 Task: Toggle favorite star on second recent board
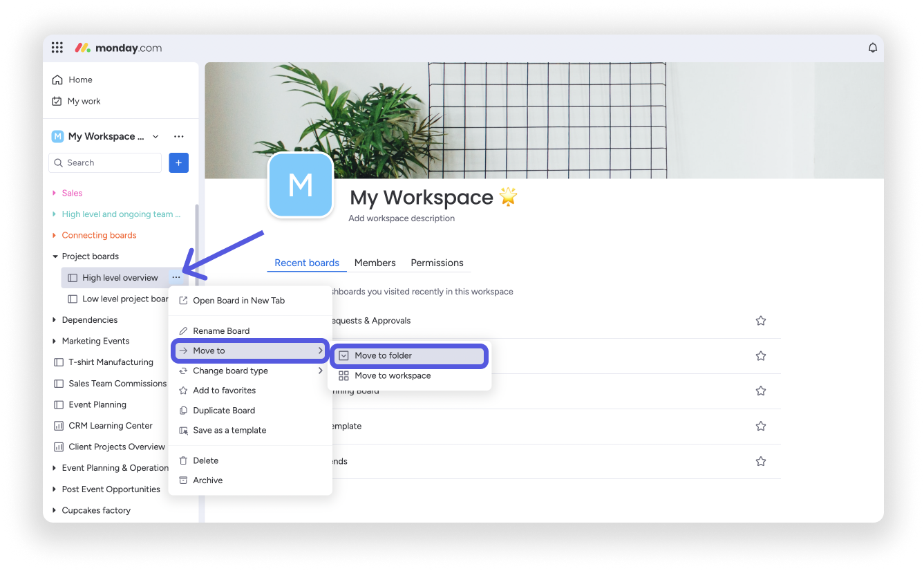pos(761,356)
